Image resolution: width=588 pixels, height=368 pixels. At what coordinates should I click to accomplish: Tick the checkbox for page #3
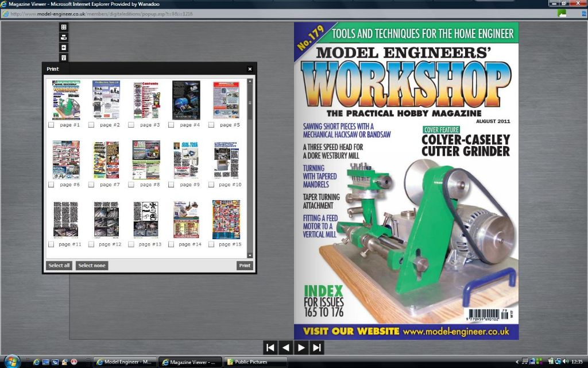(x=131, y=125)
